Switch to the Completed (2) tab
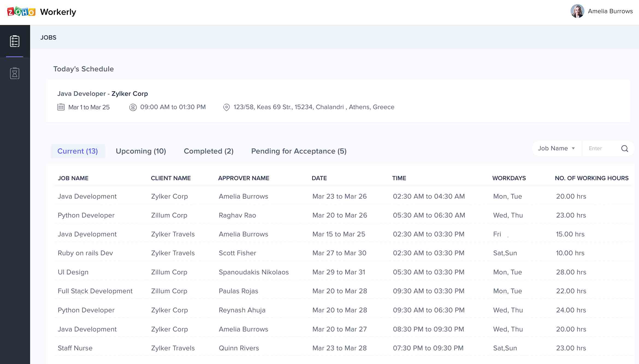The width and height of the screenshot is (639, 364). pos(209,151)
